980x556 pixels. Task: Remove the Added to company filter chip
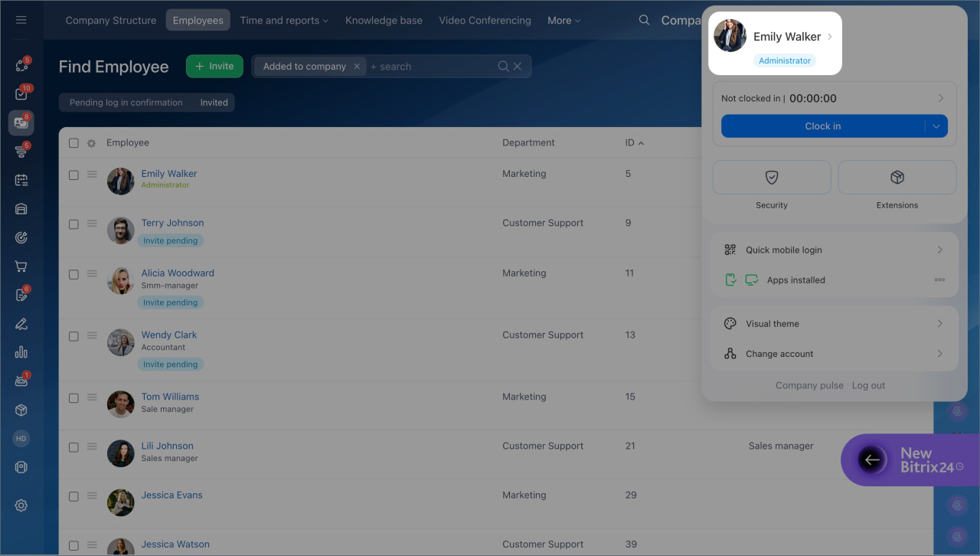pos(357,67)
